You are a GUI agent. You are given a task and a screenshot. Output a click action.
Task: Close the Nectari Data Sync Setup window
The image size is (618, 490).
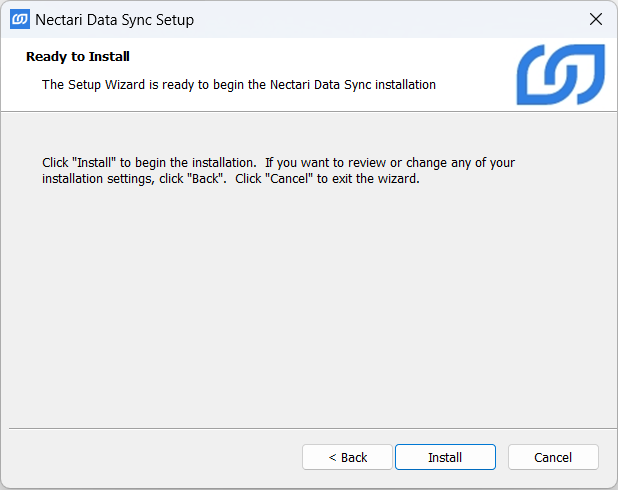tap(596, 19)
